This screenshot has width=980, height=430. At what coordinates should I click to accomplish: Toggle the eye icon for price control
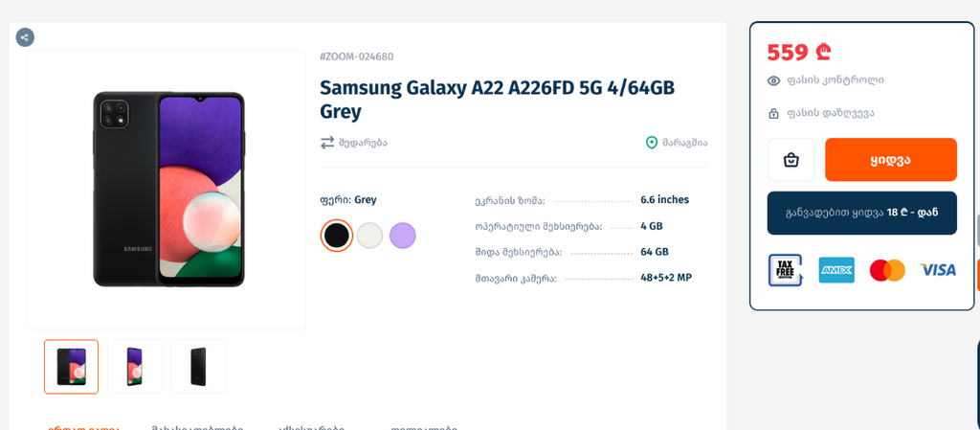[x=773, y=80]
